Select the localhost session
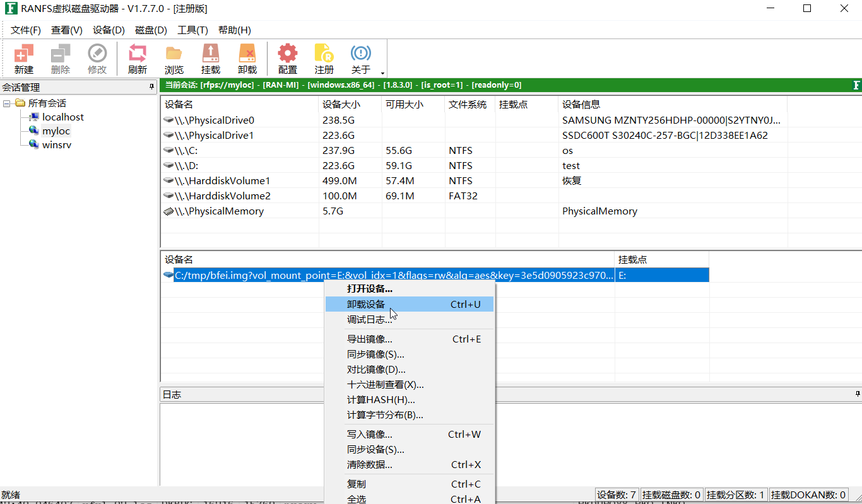The height and width of the screenshot is (504, 862). (x=62, y=117)
